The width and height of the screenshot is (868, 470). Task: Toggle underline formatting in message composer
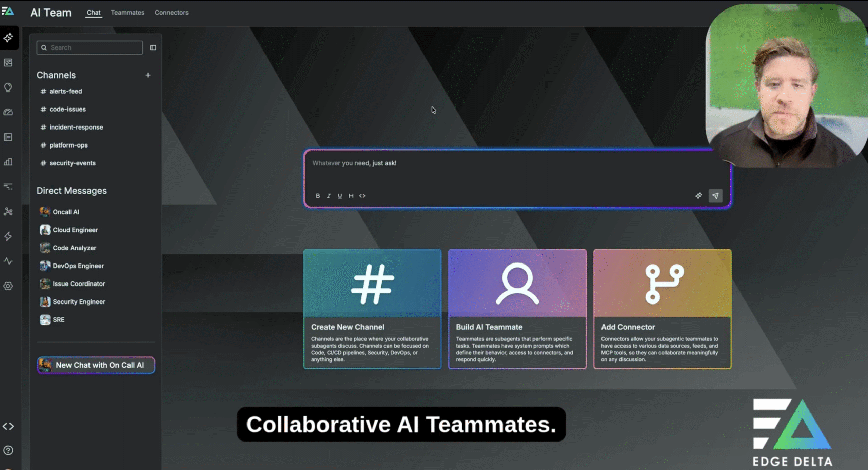coord(339,196)
